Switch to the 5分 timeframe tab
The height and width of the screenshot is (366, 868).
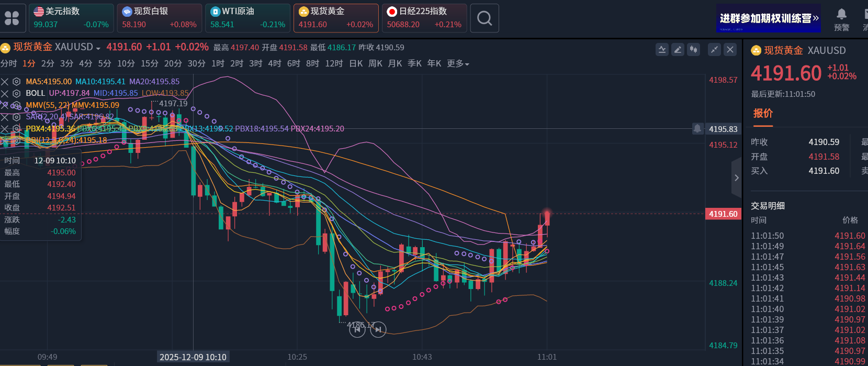click(x=105, y=64)
